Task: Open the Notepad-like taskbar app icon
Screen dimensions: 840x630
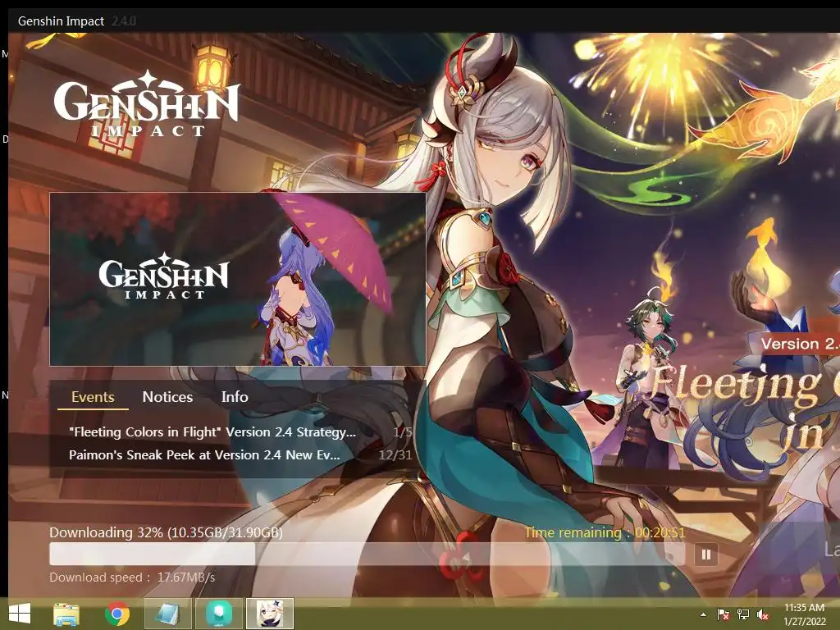Action: coord(167,614)
